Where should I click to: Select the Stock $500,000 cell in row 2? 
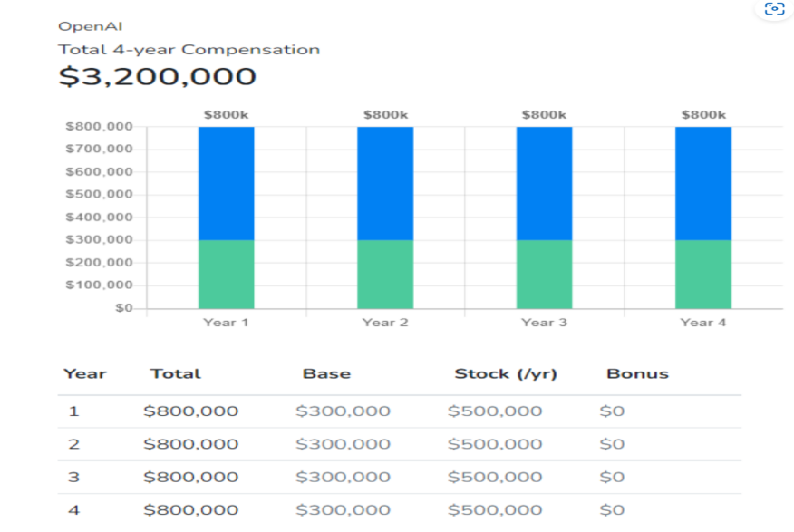(495, 444)
